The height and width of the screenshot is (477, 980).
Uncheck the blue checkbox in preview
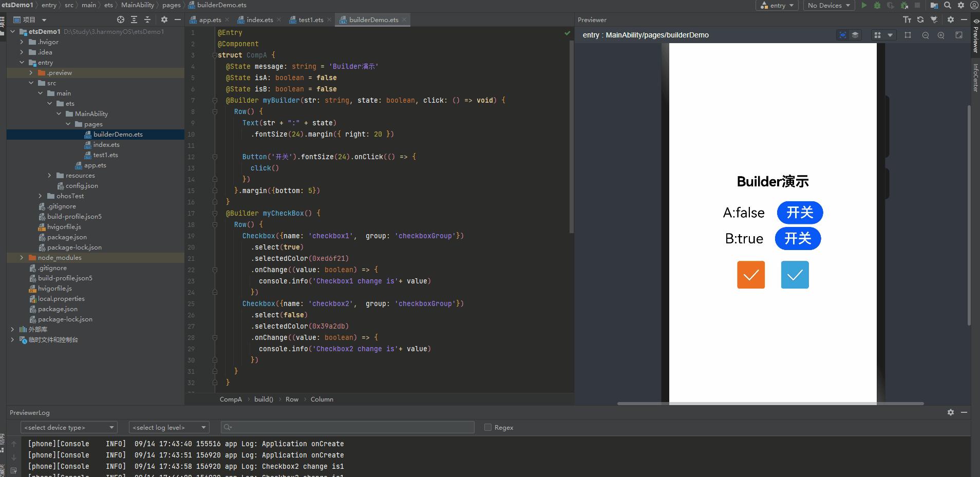click(795, 275)
